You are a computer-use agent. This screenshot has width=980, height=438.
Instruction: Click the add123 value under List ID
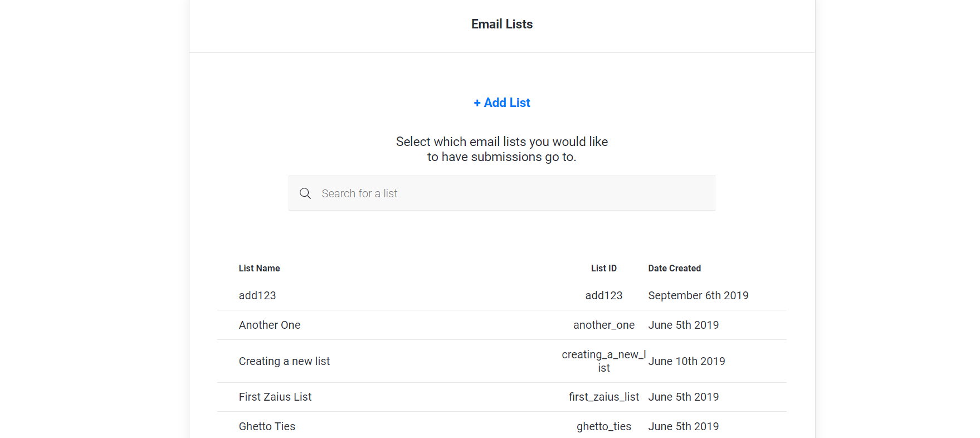[603, 295]
